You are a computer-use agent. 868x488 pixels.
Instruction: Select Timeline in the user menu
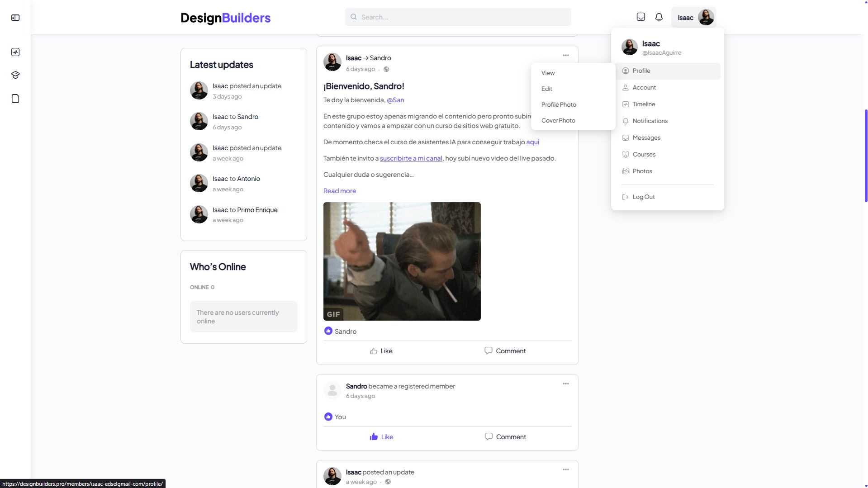[x=644, y=104]
